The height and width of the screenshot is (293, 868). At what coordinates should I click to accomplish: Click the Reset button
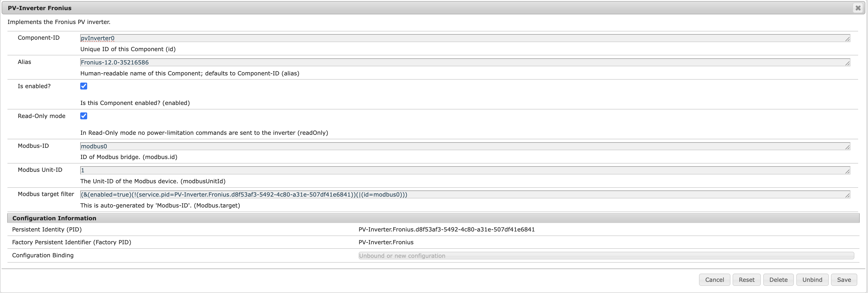(746, 279)
